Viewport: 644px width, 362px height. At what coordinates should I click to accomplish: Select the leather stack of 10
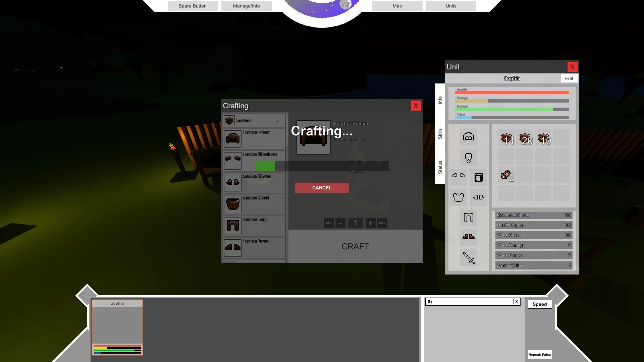543,138
